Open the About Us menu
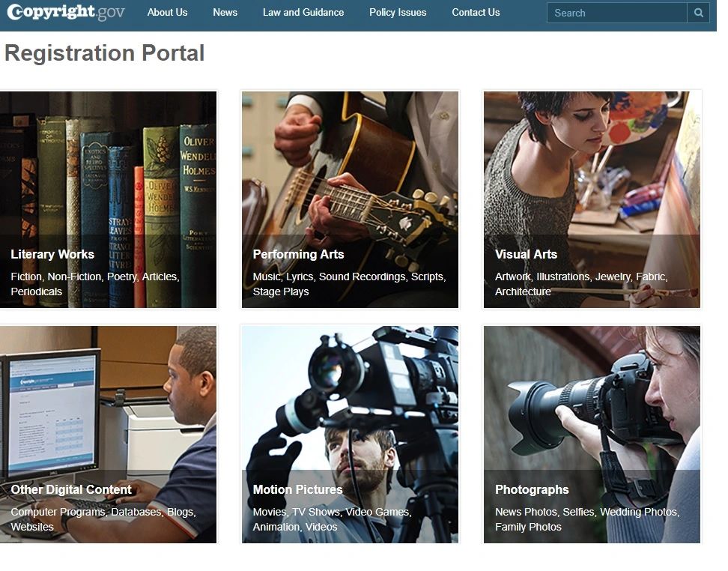The image size is (728, 571). pyautogui.click(x=167, y=12)
